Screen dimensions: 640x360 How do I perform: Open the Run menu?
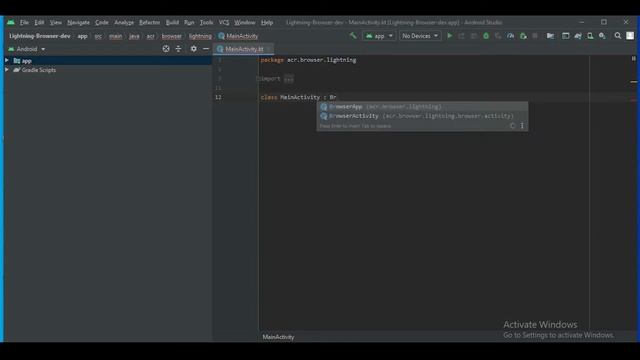point(189,22)
